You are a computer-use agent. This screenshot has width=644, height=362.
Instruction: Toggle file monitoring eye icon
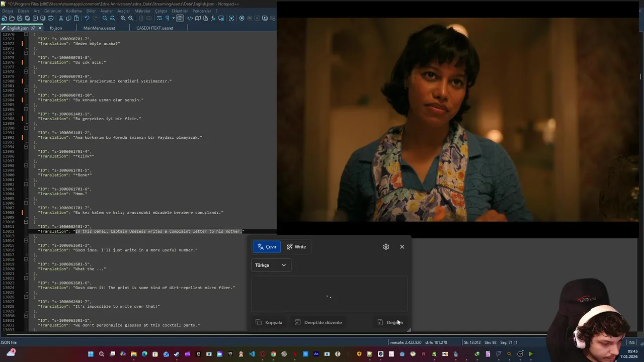231,18
